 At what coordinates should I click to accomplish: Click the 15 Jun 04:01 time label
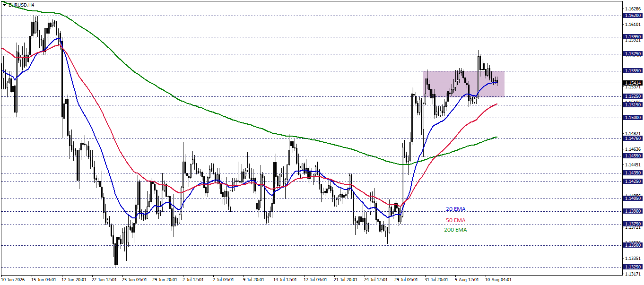(43, 280)
